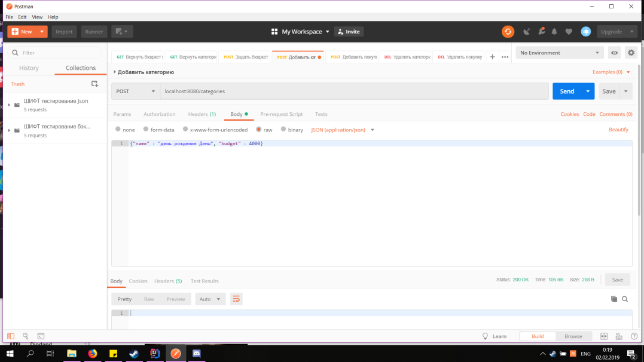Open Steam from the taskbar
This screenshot has height=362, width=644.
click(134, 354)
